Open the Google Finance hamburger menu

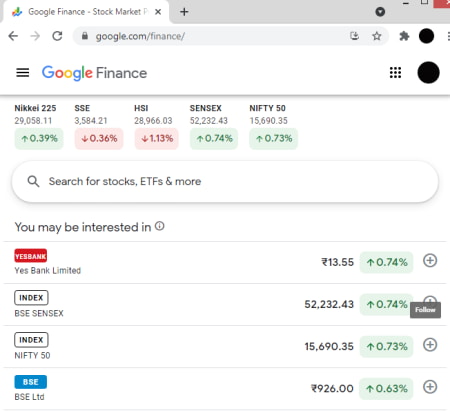[23, 72]
